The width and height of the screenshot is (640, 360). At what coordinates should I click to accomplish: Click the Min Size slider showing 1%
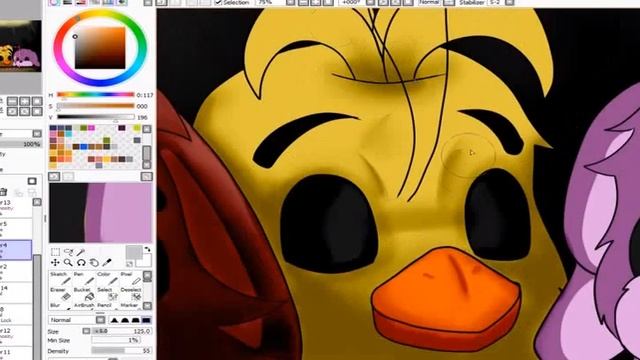pos(116,340)
